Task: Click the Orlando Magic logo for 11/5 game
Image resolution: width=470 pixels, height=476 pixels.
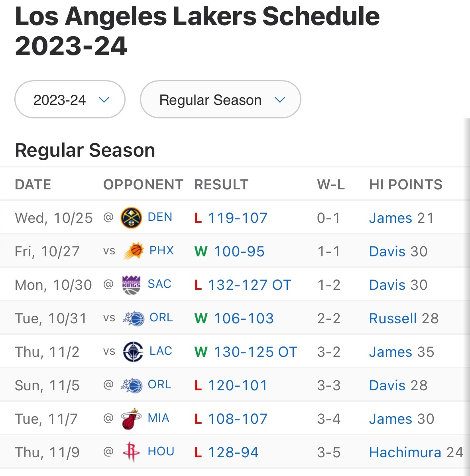Action: [131, 385]
